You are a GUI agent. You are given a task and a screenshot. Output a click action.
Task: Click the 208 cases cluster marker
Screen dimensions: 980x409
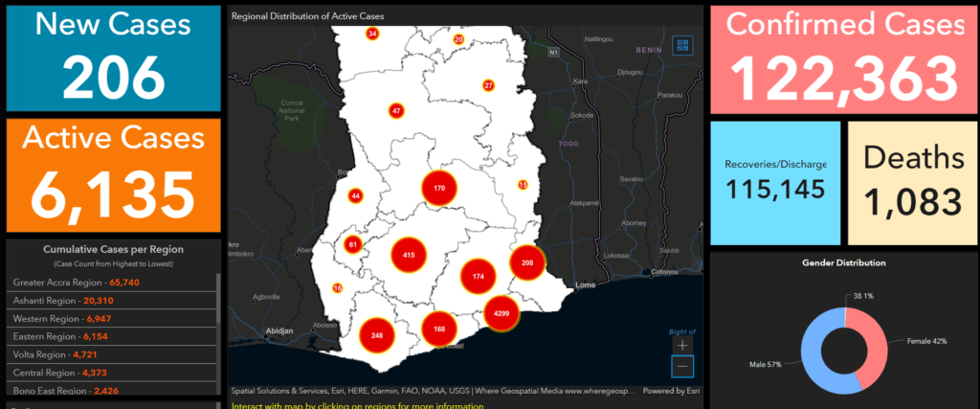pyautogui.click(x=527, y=262)
